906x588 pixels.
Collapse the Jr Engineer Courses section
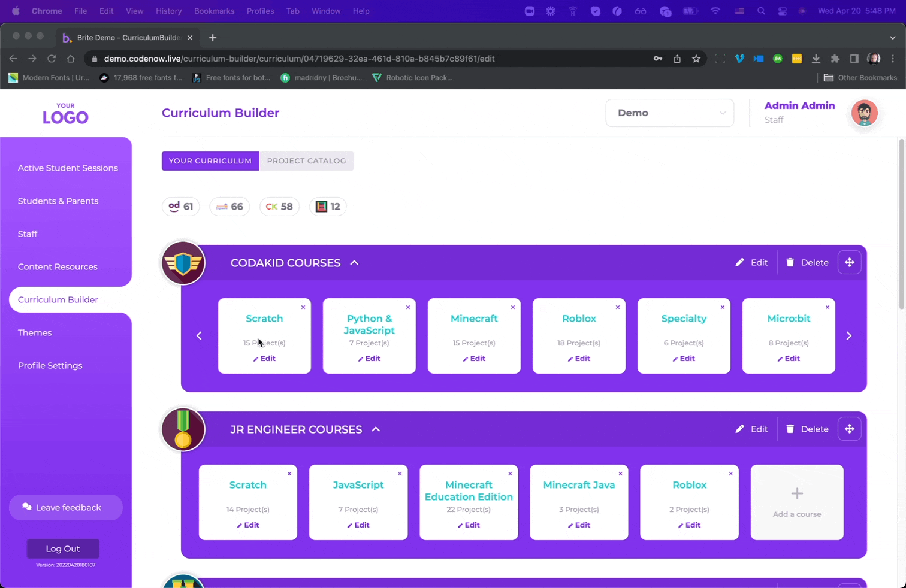click(376, 429)
